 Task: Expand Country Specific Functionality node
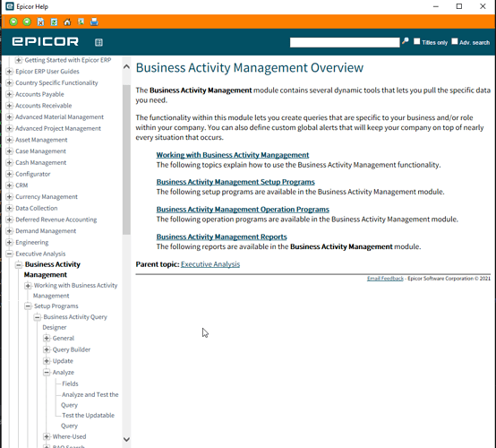click(10, 82)
